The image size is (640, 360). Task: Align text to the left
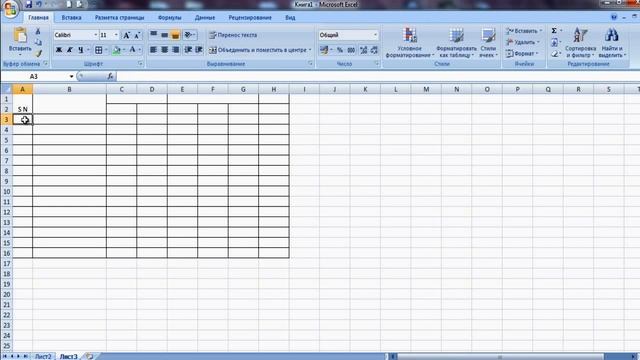[x=153, y=50]
